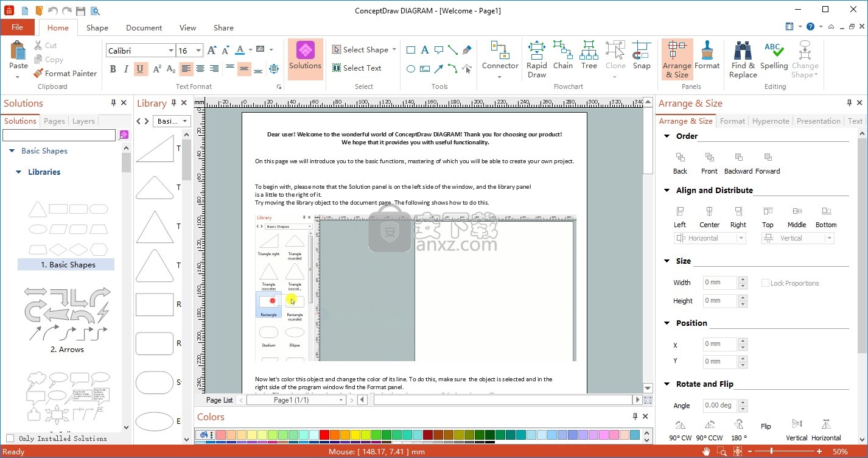Pick the red color swatch
Image resolution: width=868 pixels, height=458 pixels.
coord(324,435)
